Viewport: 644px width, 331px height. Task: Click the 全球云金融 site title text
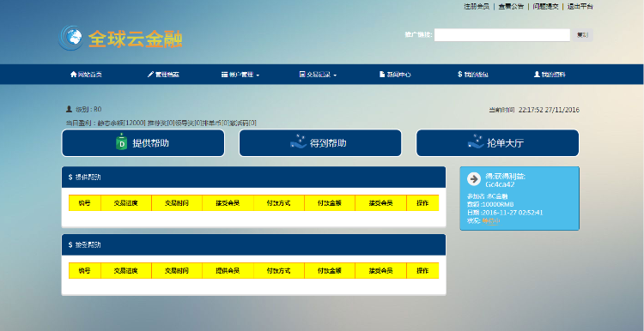click(x=136, y=39)
